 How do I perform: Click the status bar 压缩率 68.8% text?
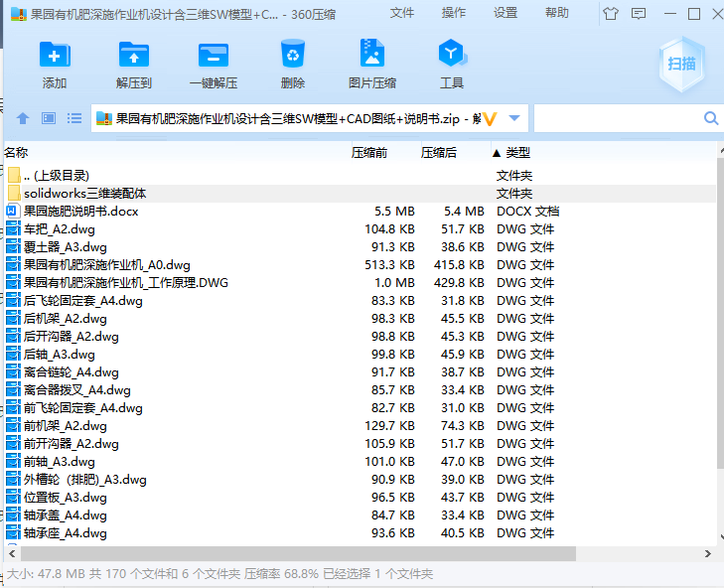281,574
